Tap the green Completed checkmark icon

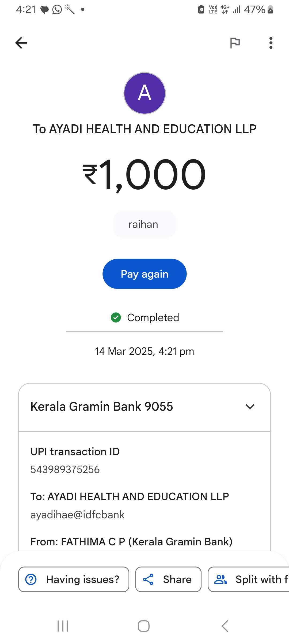point(116,317)
